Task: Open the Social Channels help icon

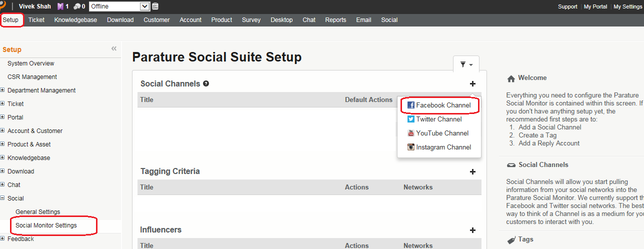Action: point(206,84)
